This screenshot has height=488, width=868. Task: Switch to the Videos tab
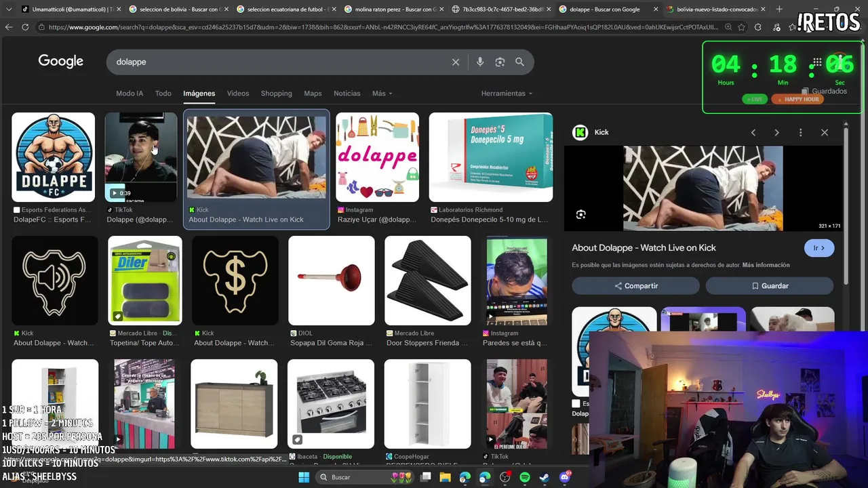click(x=238, y=94)
